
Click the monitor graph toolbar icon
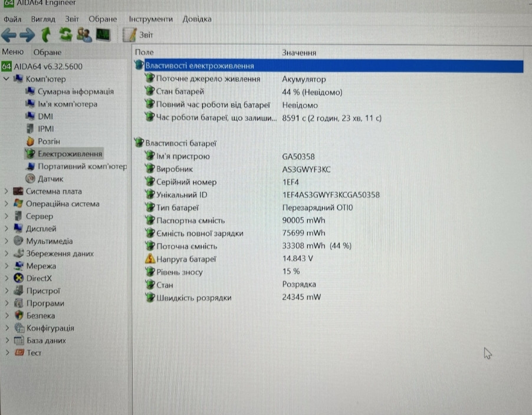[x=103, y=35]
